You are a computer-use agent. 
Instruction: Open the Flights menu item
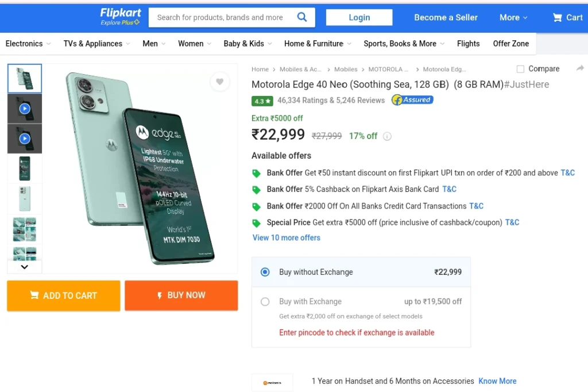tap(468, 44)
